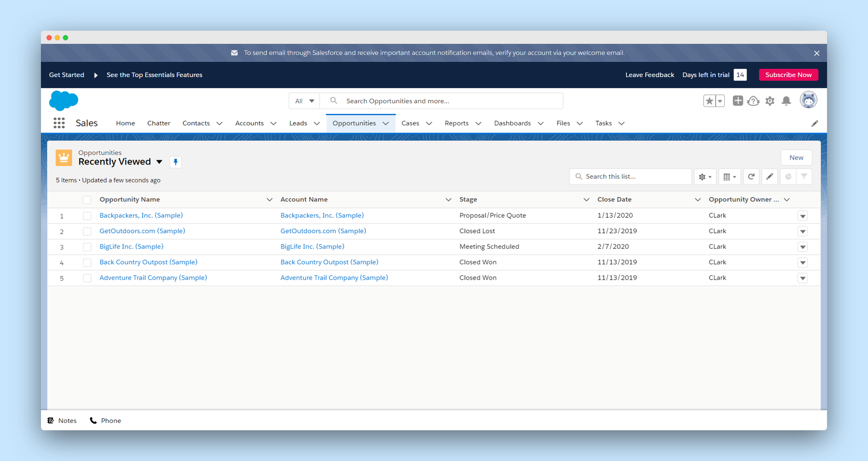The height and width of the screenshot is (461, 868).
Task: Click the favorites star icon
Action: (709, 101)
